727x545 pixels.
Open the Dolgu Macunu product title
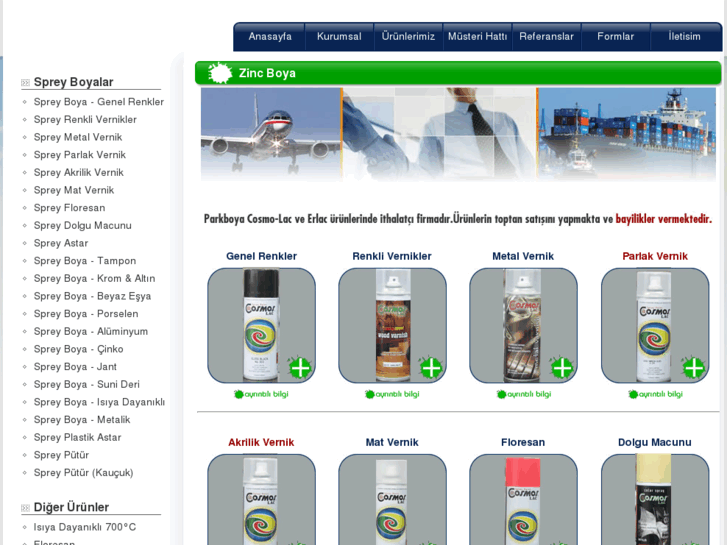pos(655,442)
